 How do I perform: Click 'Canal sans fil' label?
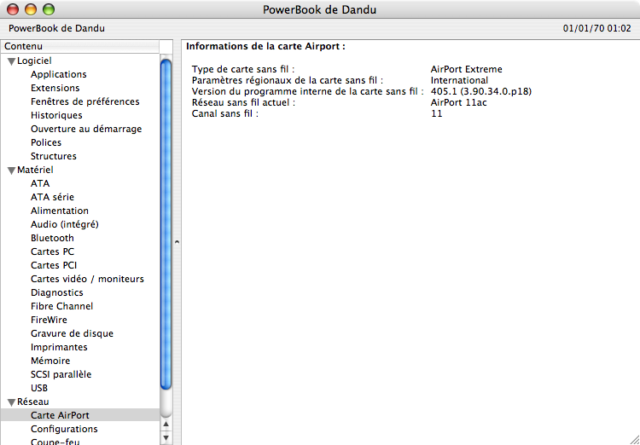pyautogui.click(x=225, y=113)
